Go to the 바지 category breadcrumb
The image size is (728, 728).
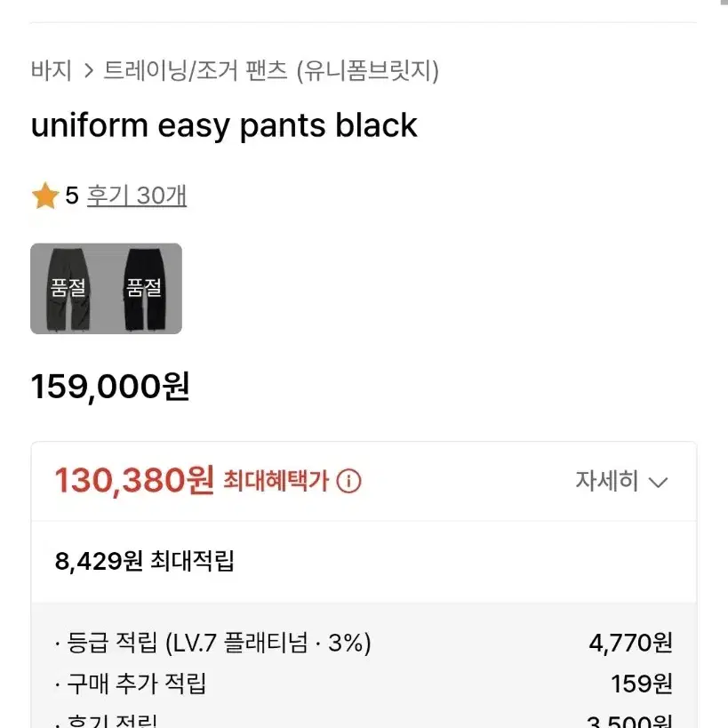pos(52,70)
